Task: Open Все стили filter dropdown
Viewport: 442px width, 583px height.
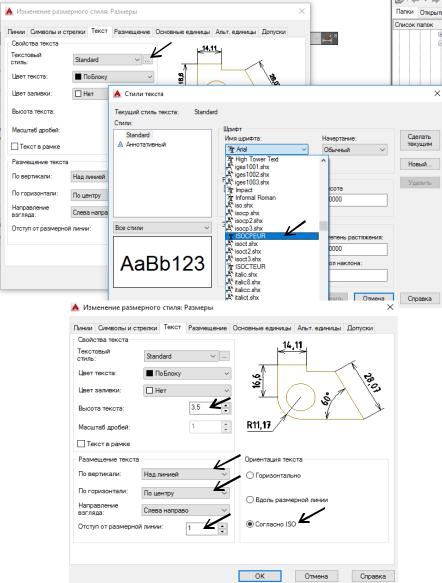Action: tap(162, 228)
